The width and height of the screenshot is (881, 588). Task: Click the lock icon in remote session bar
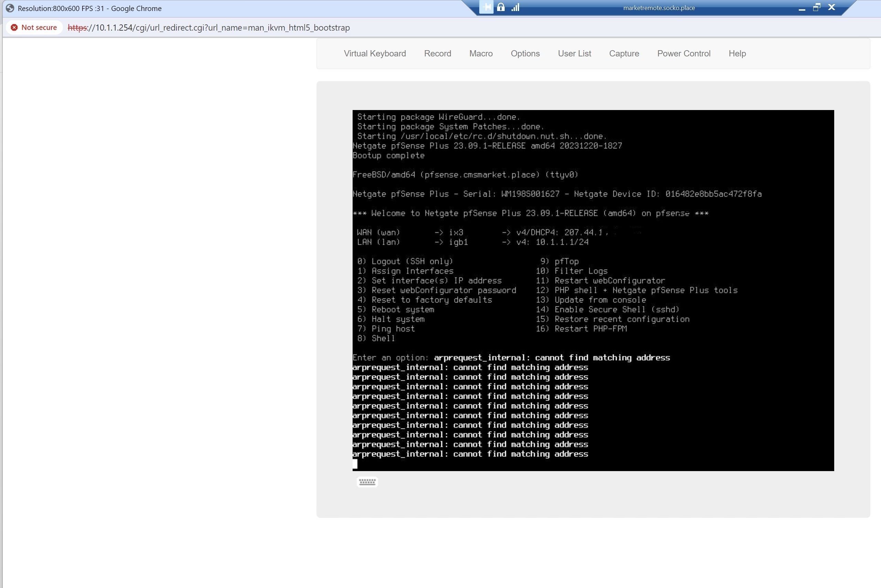tap(501, 7)
